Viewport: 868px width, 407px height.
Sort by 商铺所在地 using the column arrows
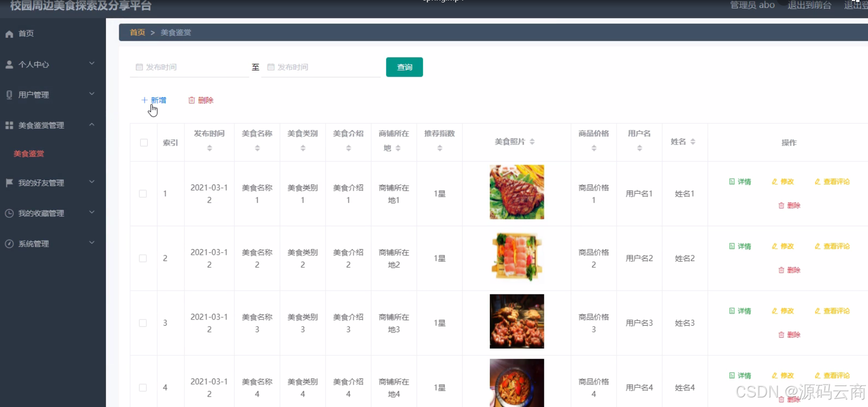(398, 148)
